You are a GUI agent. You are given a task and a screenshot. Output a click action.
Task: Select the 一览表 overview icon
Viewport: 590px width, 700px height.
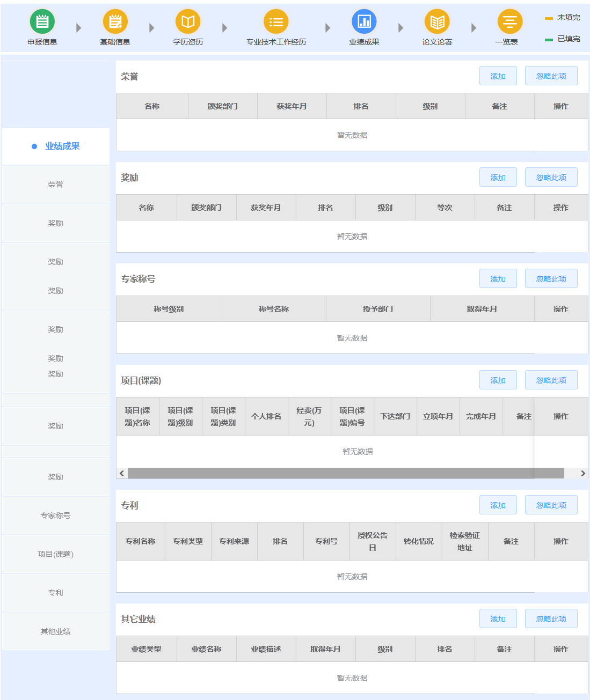509,22
